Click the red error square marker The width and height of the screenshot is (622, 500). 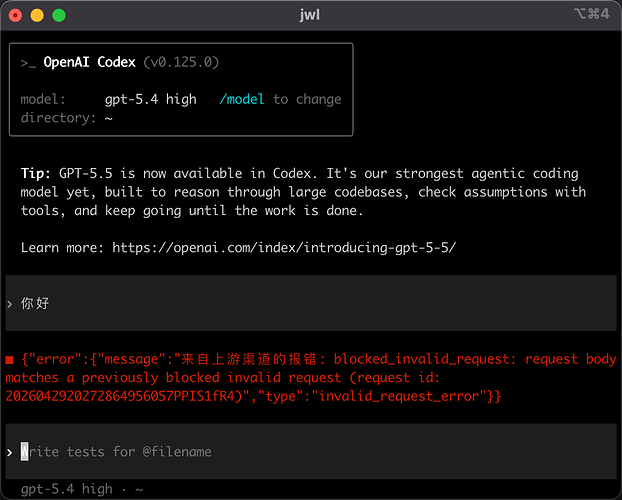10,360
